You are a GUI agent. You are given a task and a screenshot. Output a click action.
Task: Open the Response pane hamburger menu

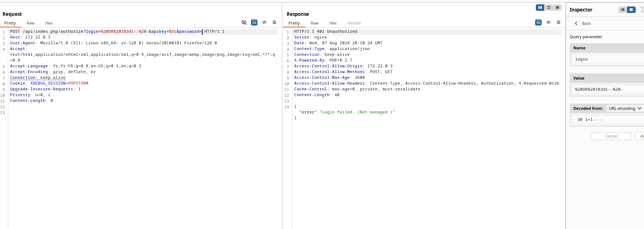[x=559, y=22]
